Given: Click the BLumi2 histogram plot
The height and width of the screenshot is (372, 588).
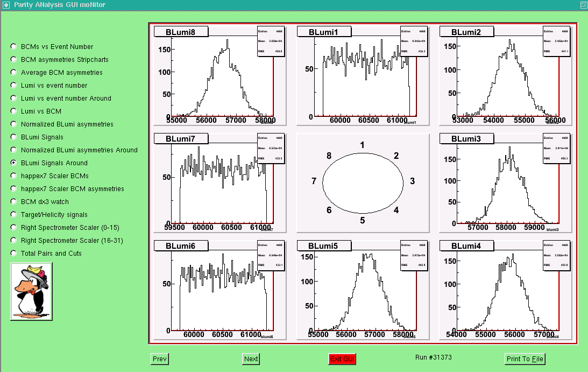Looking at the screenshot, I should tap(506, 76).
